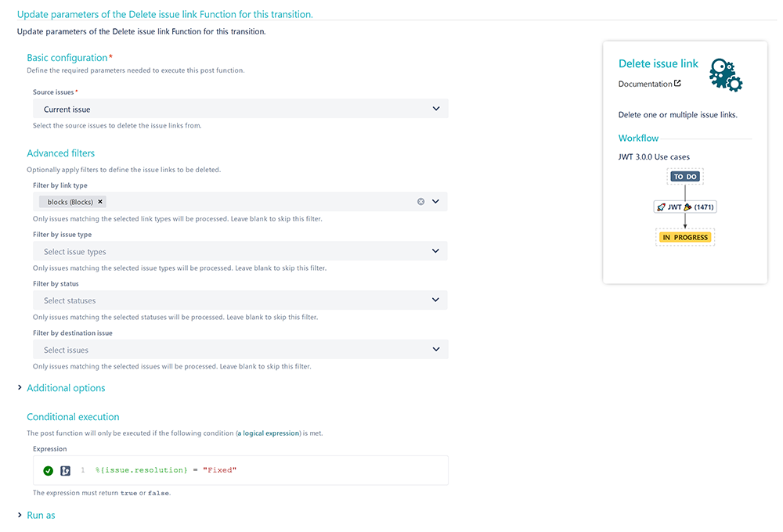Click the Advanced filters heading
Screen dimensions: 783x532
tap(61, 153)
